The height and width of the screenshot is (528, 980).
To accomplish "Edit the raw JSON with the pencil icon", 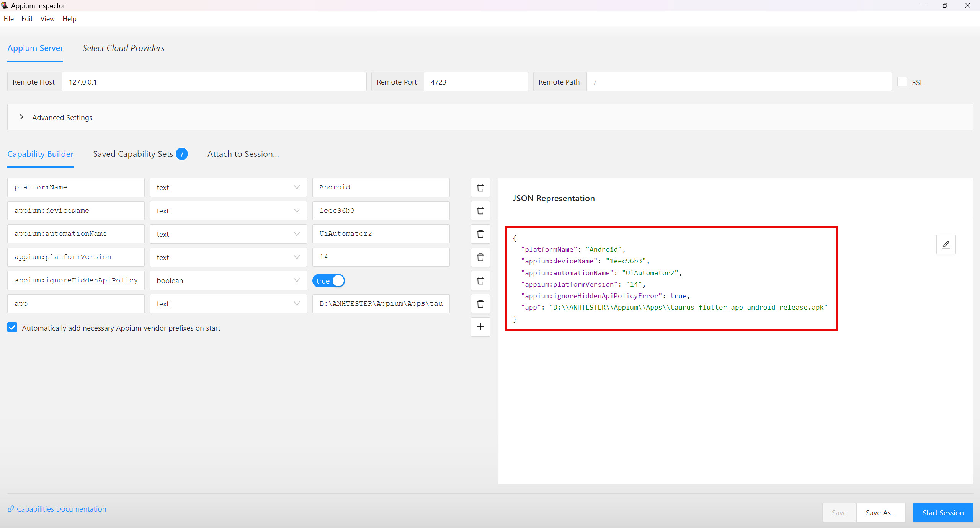I will [x=946, y=244].
